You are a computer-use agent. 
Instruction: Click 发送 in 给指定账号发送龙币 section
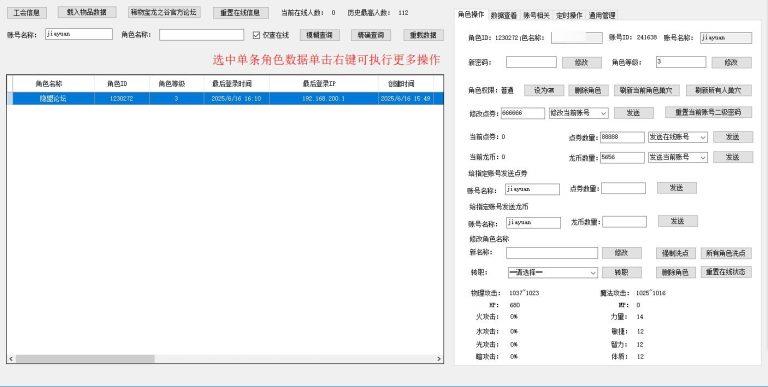click(678, 221)
